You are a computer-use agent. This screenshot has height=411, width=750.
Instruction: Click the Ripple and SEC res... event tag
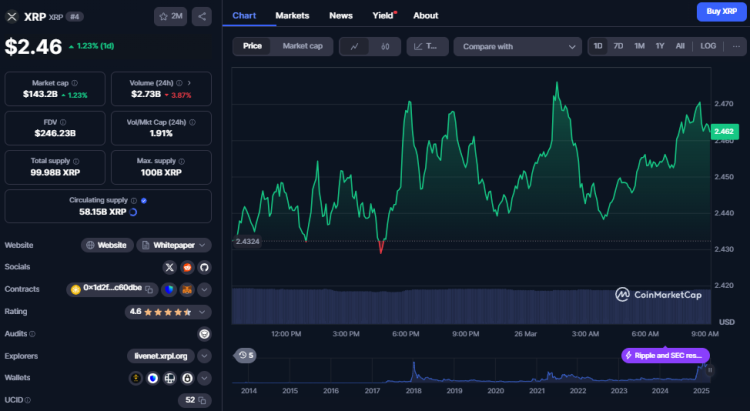coord(665,355)
